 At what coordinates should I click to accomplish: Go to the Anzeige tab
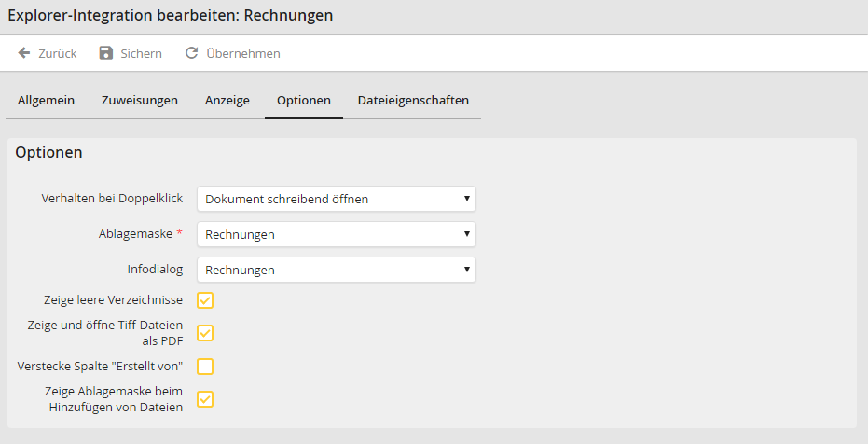point(227,100)
